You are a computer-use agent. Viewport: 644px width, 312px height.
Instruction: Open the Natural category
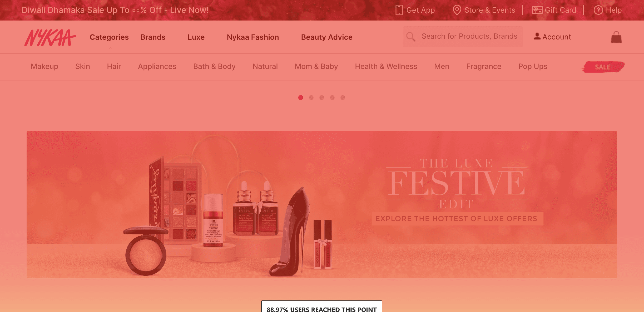point(265,66)
